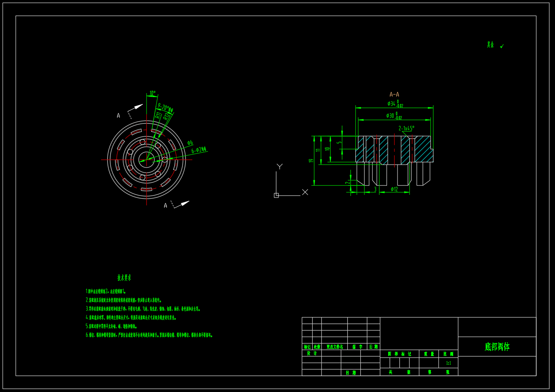The width and height of the screenshot is (555, 392).
Task: Select the "2-1x45°" chamfer annotation
Action: point(407,128)
